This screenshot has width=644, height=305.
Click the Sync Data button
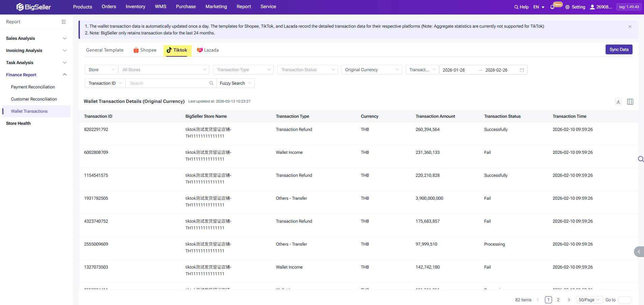619,50
